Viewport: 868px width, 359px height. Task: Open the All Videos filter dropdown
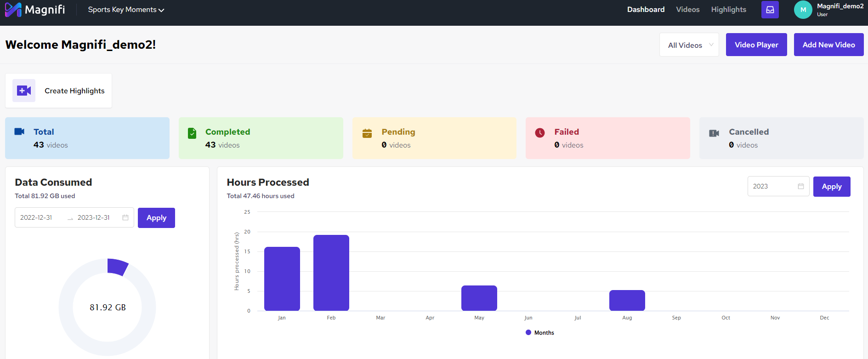(x=689, y=45)
